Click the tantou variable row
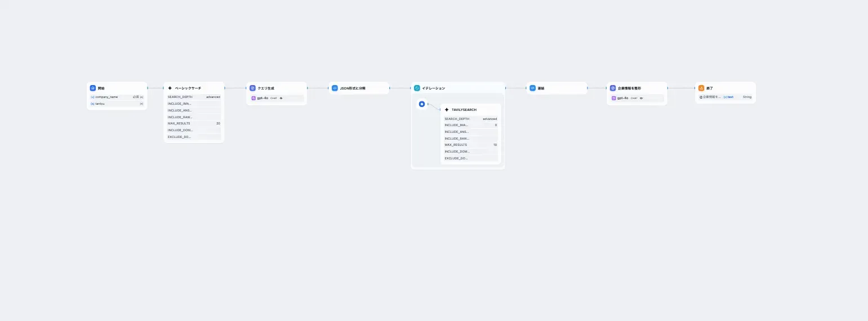Screen dimensions: 868x321 tap(117, 104)
